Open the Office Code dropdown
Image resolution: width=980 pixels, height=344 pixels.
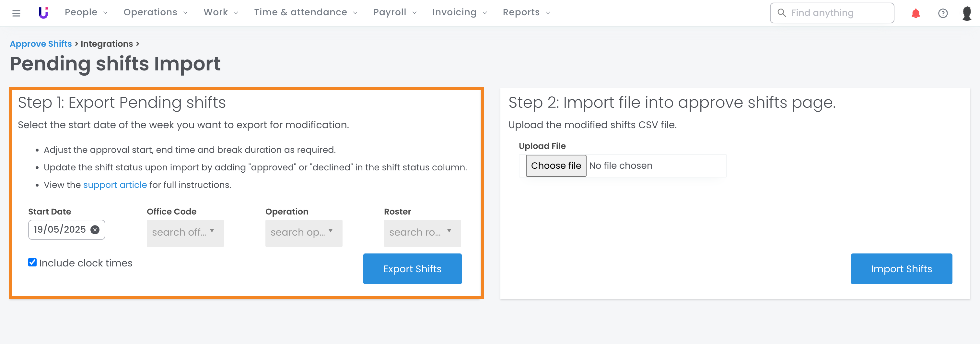(x=185, y=233)
